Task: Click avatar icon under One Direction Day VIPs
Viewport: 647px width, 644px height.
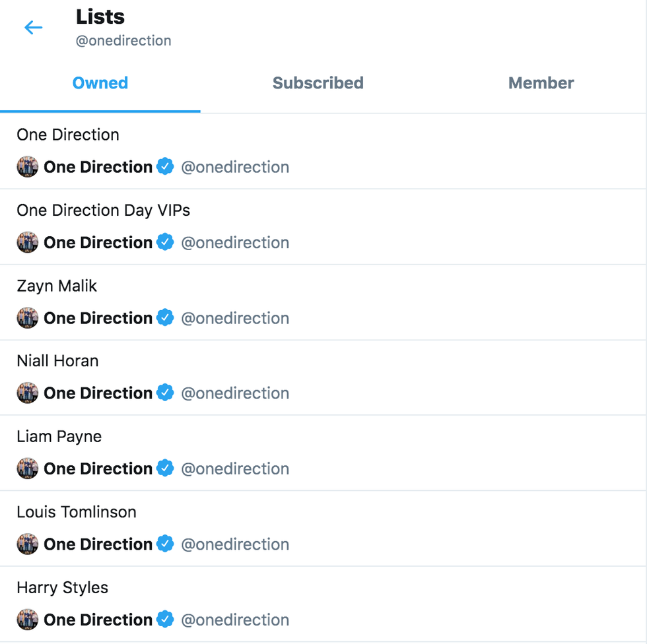Action: (28, 242)
